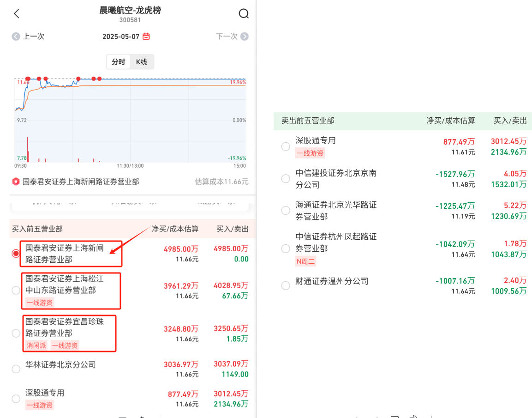Viewport: 532px width, 418px height.
Task: Click the intraday price chart area
Action: point(130,120)
